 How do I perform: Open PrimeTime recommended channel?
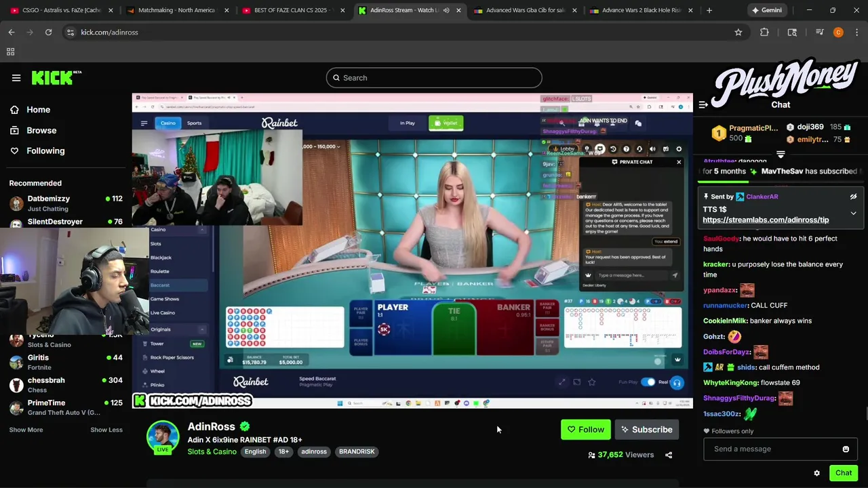coord(66,407)
